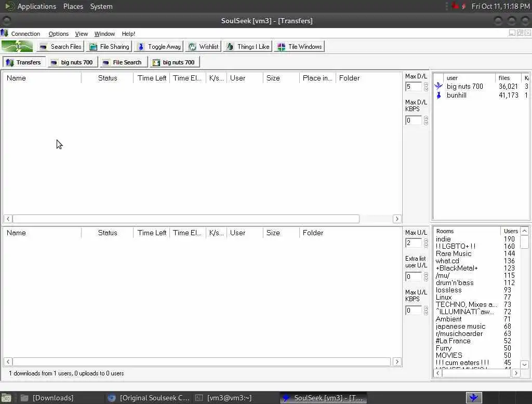The height and width of the screenshot is (404, 532).
Task: Click the Max D/L KBPS stepper arrows
Action: point(426,120)
